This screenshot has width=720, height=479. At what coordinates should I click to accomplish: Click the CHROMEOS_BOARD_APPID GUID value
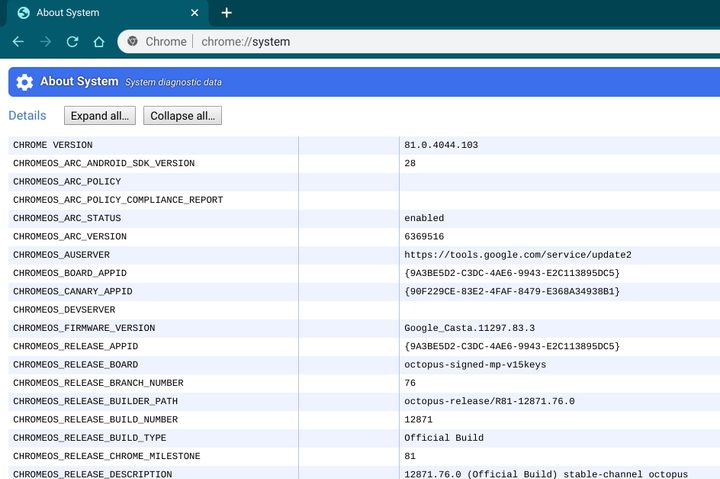pos(512,273)
